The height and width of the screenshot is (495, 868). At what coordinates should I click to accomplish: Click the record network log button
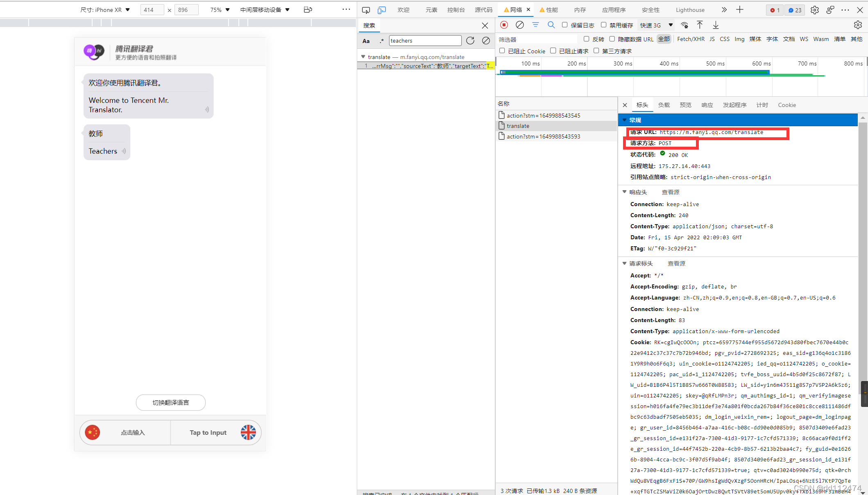point(504,25)
